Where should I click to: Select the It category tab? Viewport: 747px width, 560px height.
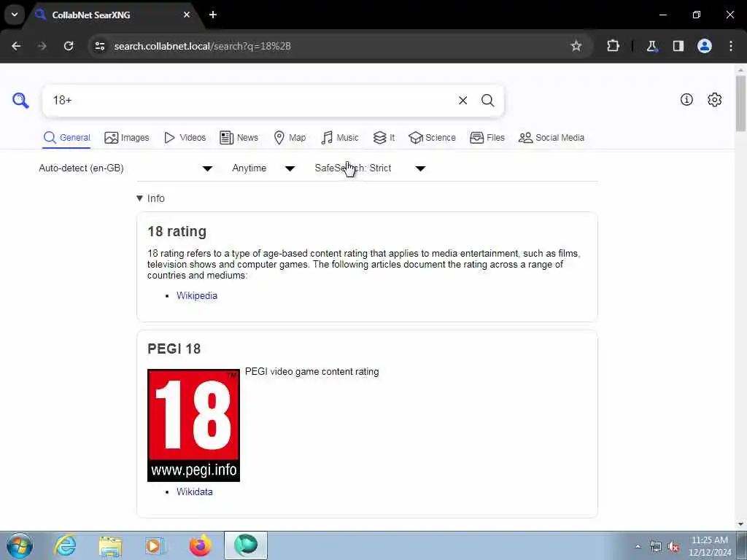384,138
